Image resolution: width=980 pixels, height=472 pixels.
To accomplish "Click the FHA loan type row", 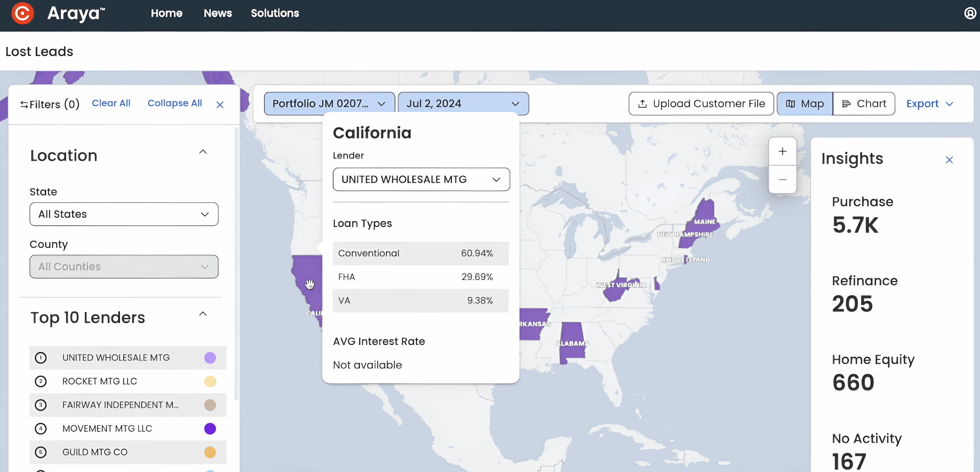I will tap(421, 277).
